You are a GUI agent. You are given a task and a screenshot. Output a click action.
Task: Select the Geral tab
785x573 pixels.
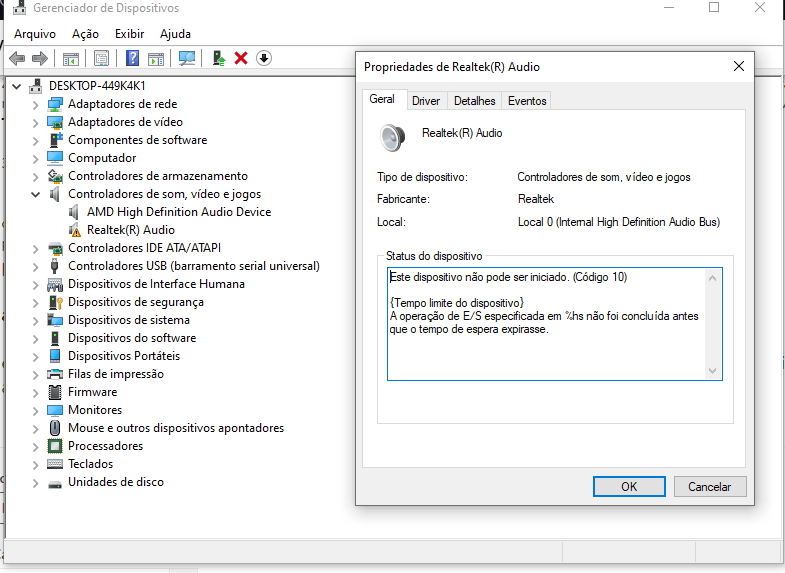382,99
